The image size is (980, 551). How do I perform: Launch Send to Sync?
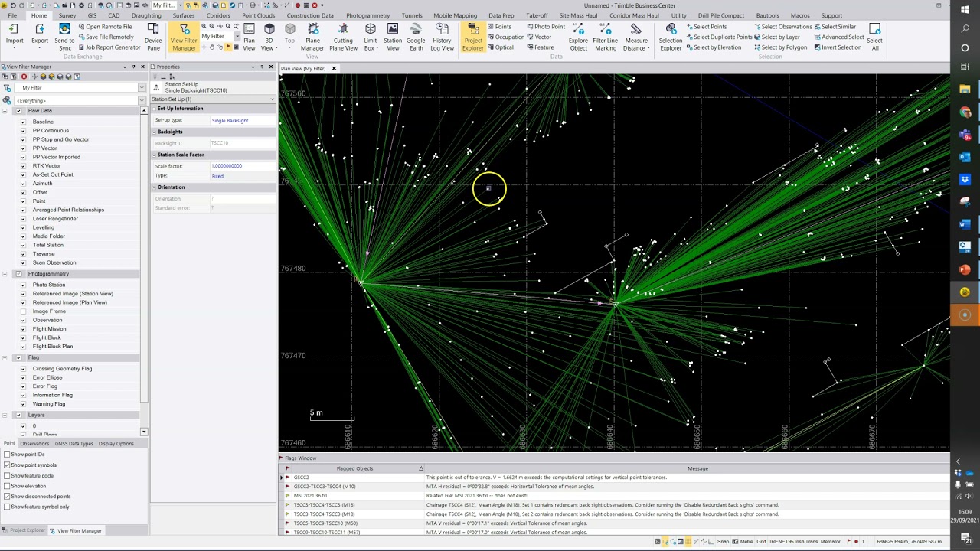(64, 37)
